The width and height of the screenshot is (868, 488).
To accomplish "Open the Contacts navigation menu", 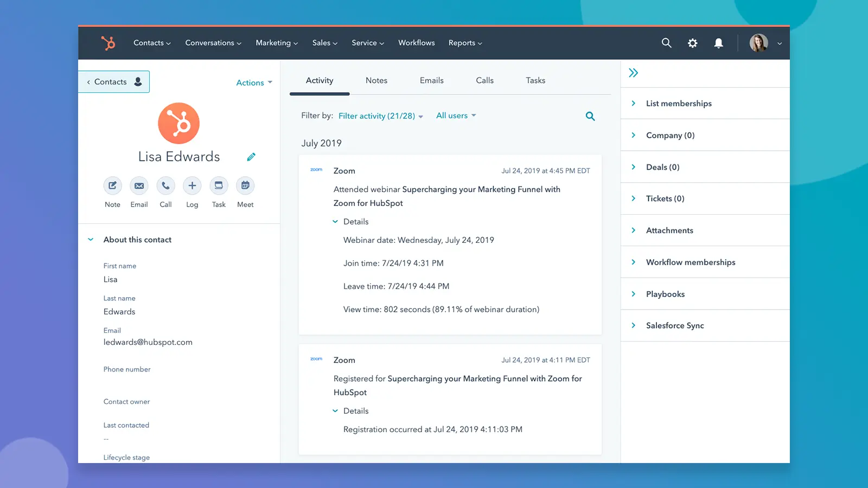I will point(152,43).
